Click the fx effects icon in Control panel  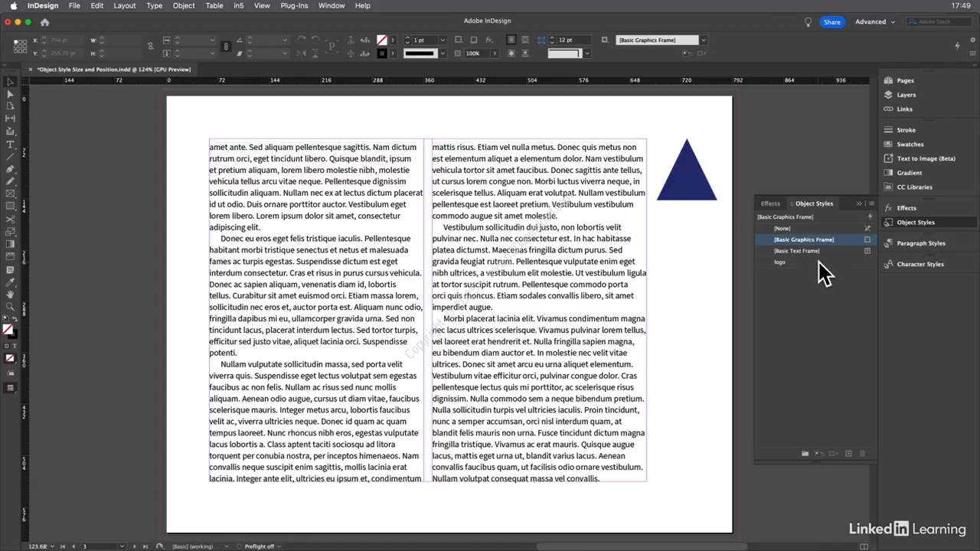click(488, 40)
